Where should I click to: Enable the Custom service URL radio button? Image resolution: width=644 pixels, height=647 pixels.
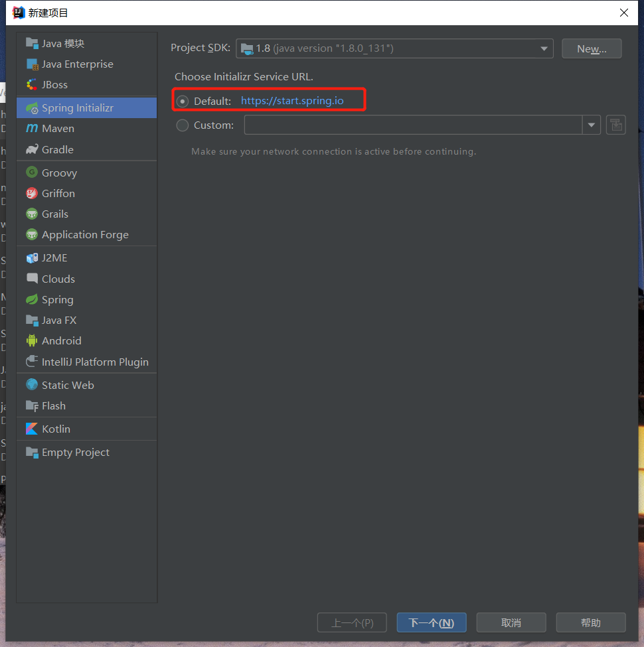pos(183,125)
